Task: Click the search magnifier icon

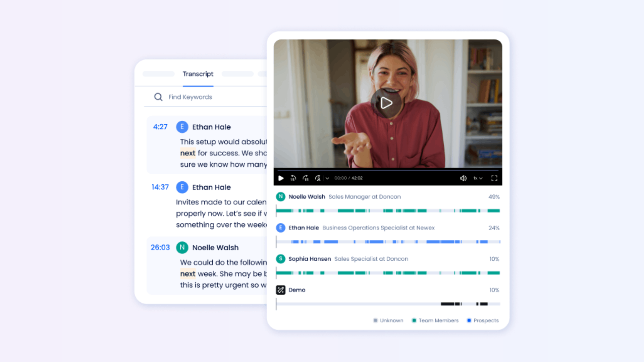Action: tap(158, 97)
